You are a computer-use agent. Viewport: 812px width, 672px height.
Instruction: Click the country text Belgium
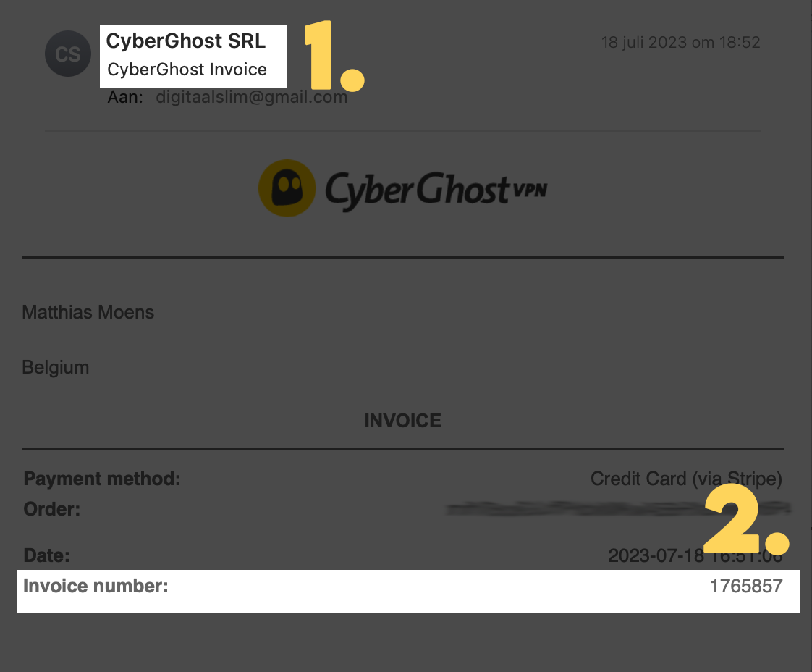56,367
